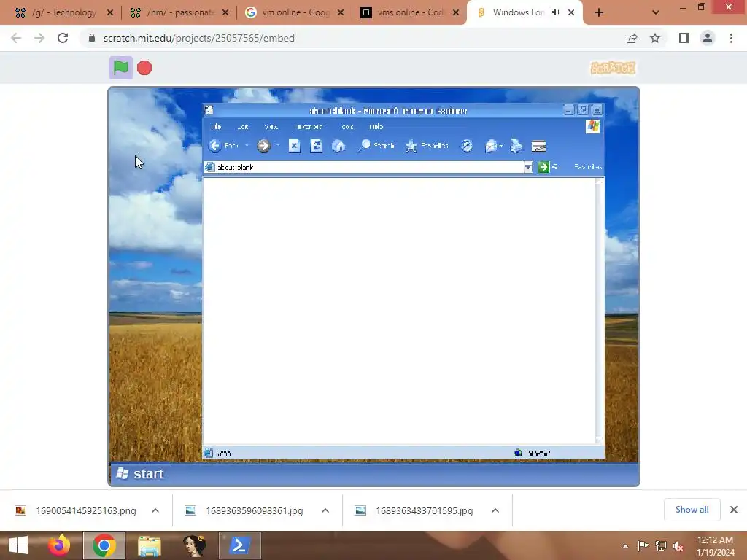Expand options for 1689363596098361.jpg download
747x560 pixels.
(325, 510)
